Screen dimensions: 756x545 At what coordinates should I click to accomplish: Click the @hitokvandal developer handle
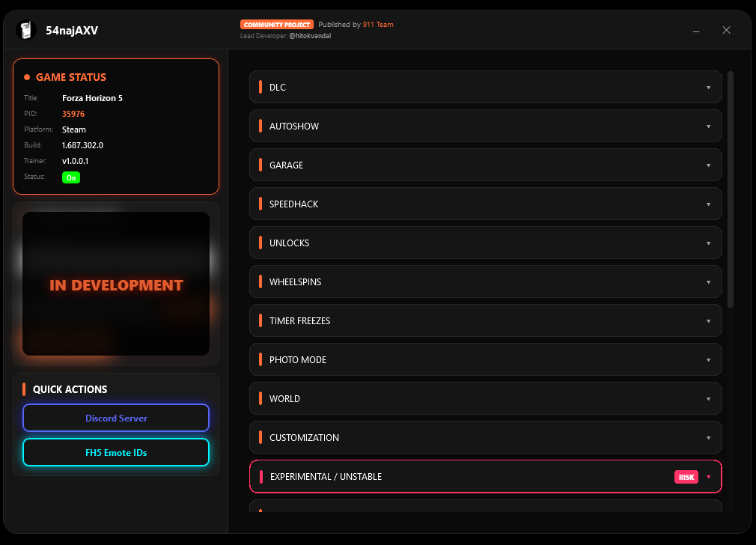(x=310, y=36)
